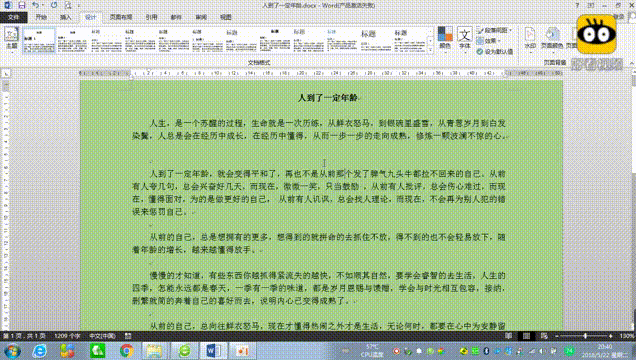Click the language indicator 中文(中国)

pyautogui.click(x=102, y=336)
